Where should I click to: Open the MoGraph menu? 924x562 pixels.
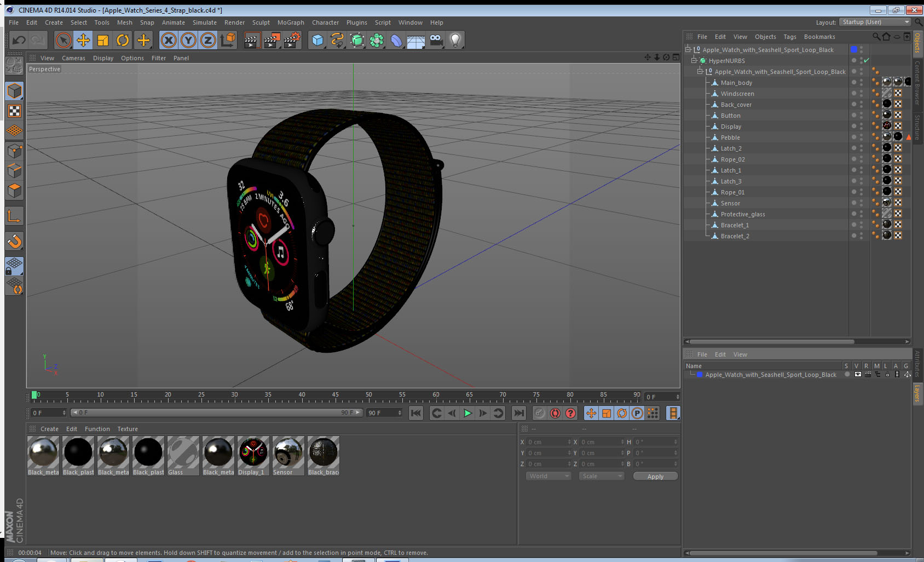(x=291, y=22)
